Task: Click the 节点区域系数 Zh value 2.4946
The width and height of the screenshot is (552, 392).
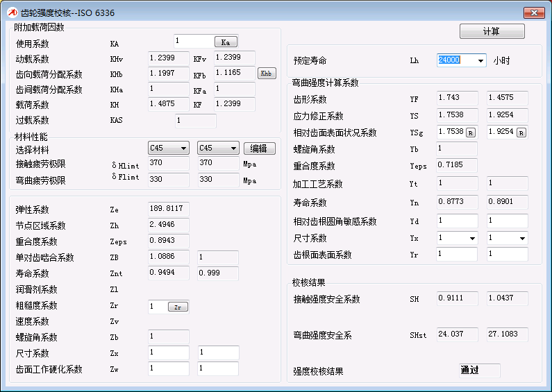Action: coord(169,225)
